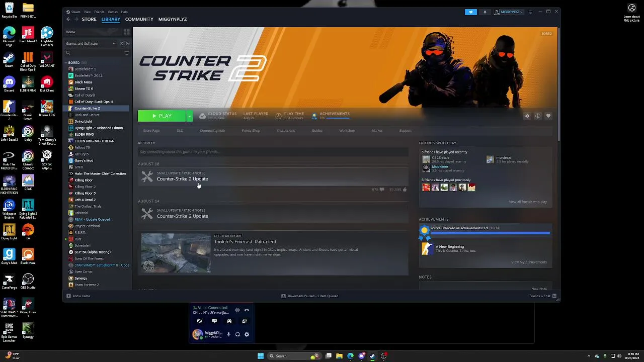The width and height of the screenshot is (644, 362).
Task: Open Counter-Strike 2 manage gear icon
Action: 527,116
